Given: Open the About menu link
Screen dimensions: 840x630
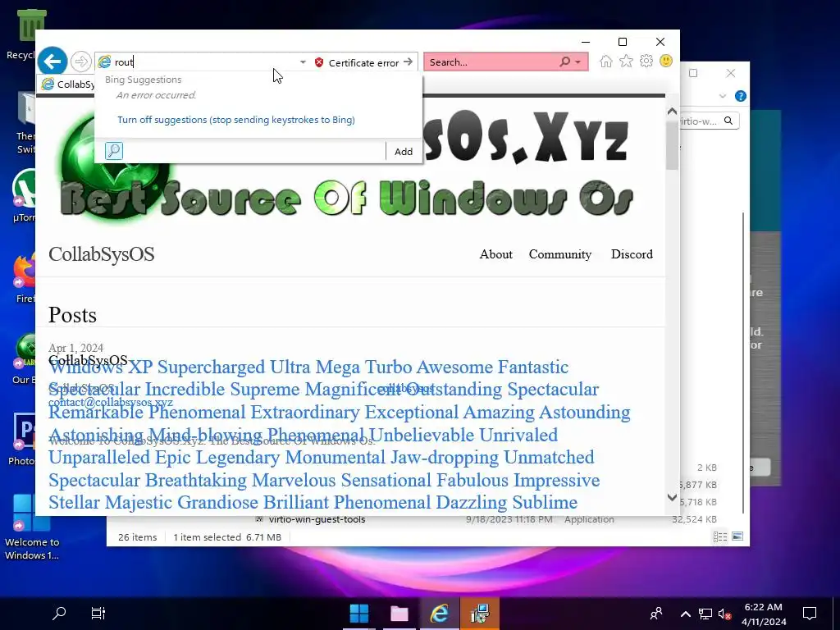Looking at the screenshot, I should 495,254.
